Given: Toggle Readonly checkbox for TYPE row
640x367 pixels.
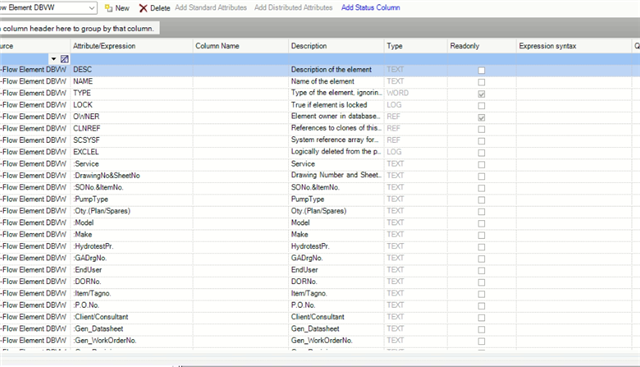Looking at the screenshot, I should 482,94.
